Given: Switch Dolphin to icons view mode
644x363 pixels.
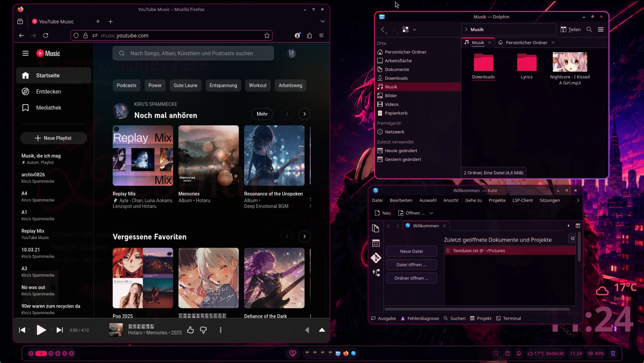Looking at the screenshot, I should [x=405, y=29].
